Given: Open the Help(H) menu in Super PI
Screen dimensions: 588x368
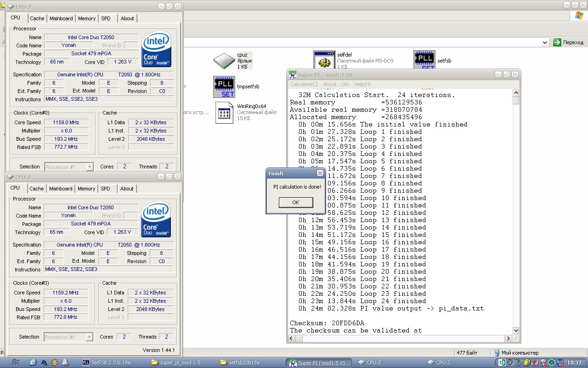Looking at the screenshot, I should 362,84.
